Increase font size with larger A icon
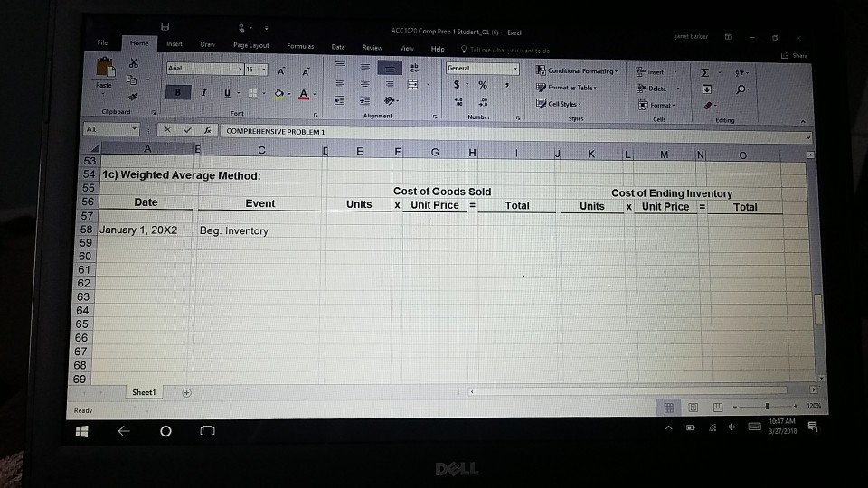Image resolution: width=868 pixels, height=488 pixels. (281, 70)
